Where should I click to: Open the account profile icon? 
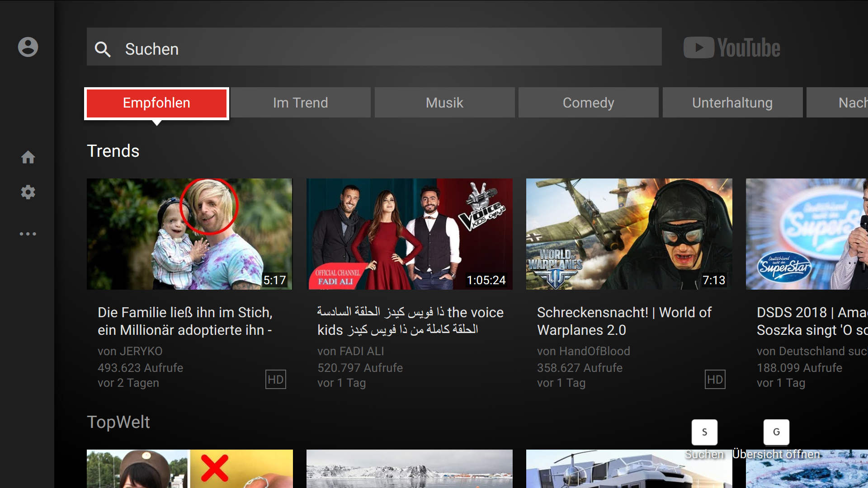point(28,47)
